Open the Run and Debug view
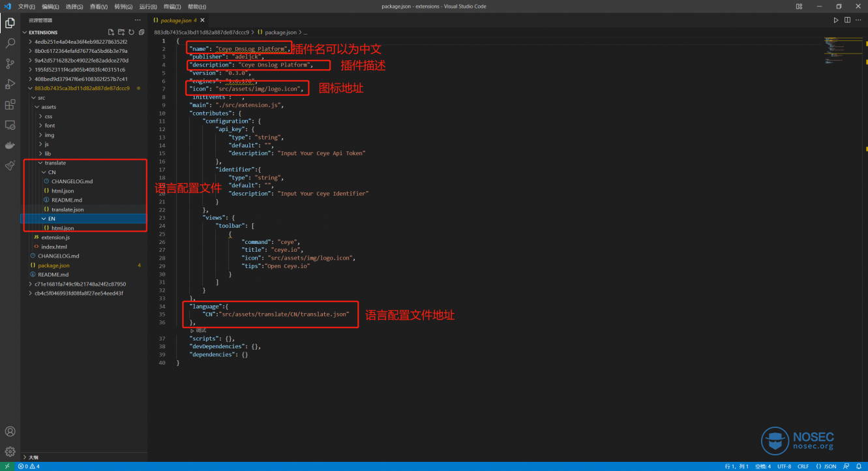 [10, 84]
